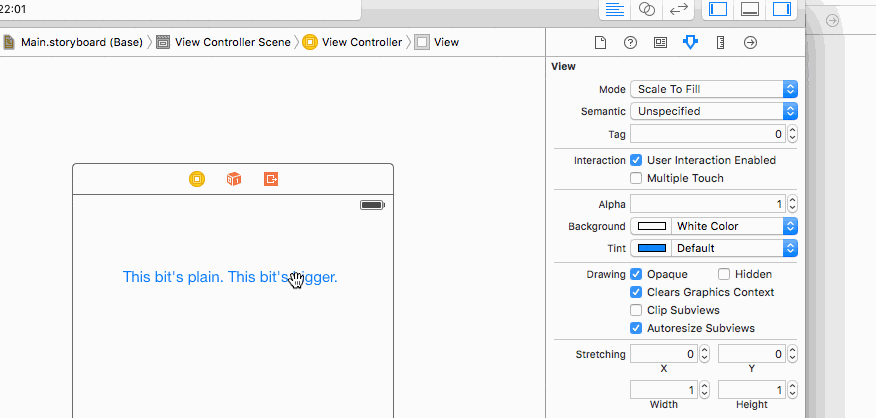The image size is (876, 418).
Task: Show the Connections inspector
Action: (750, 42)
